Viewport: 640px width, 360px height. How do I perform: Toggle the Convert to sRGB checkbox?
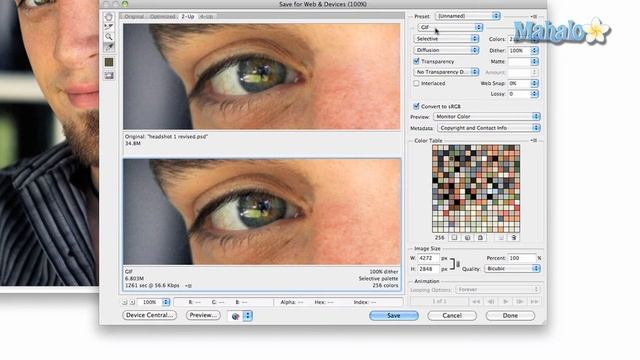coord(416,106)
